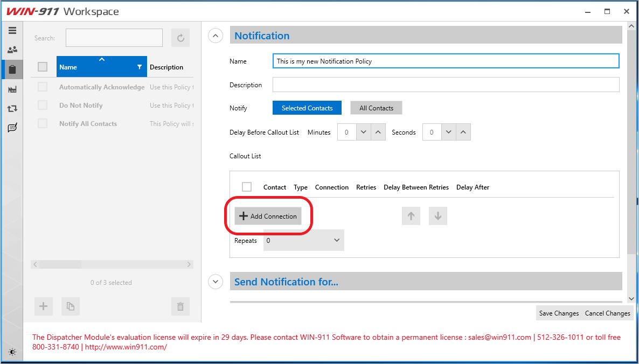
Task: Delete policy with the trash icon
Action: pos(180,306)
